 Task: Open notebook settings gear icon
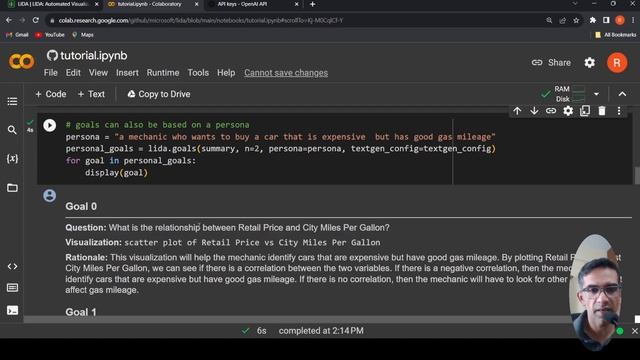[x=589, y=62]
